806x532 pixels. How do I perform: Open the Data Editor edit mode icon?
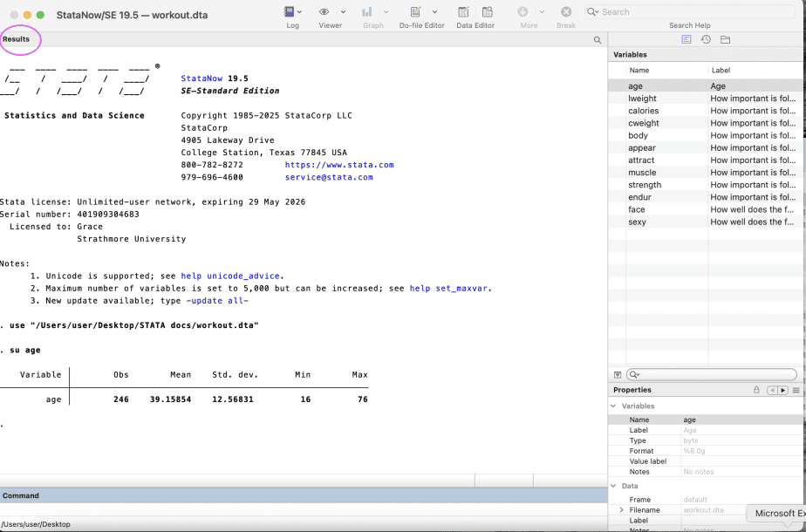pyautogui.click(x=463, y=12)
